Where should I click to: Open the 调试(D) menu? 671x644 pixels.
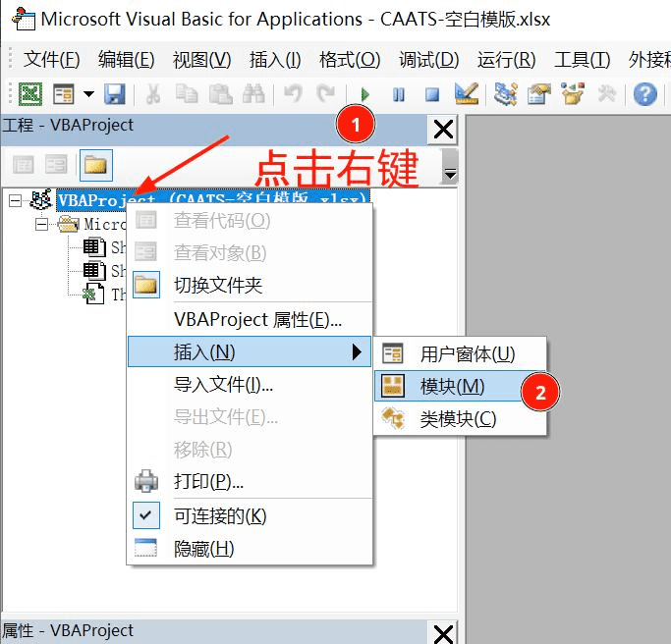(x=428, y=60)
